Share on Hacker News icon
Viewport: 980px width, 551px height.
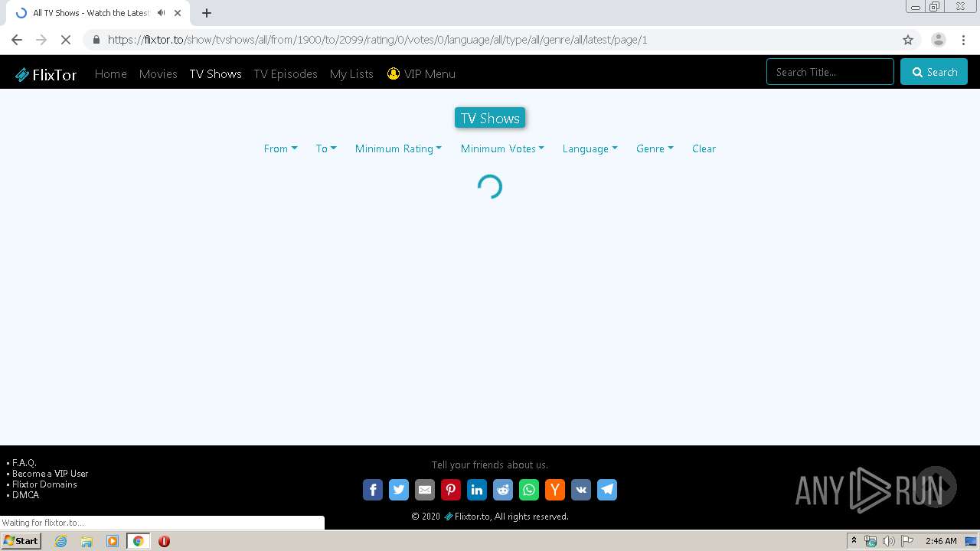pos(555,490)
